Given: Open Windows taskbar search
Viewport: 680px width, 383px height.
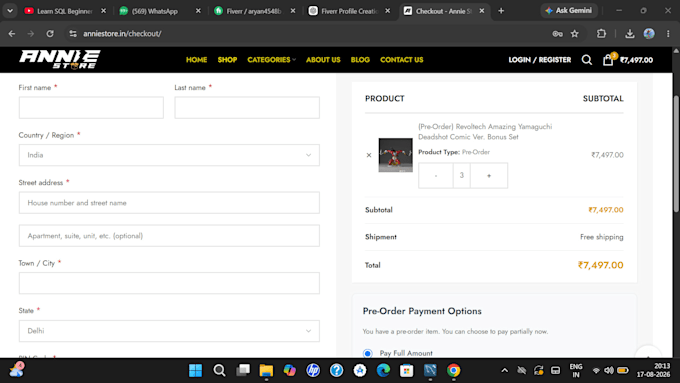Looking at the screenshot, I should [219, 370].
